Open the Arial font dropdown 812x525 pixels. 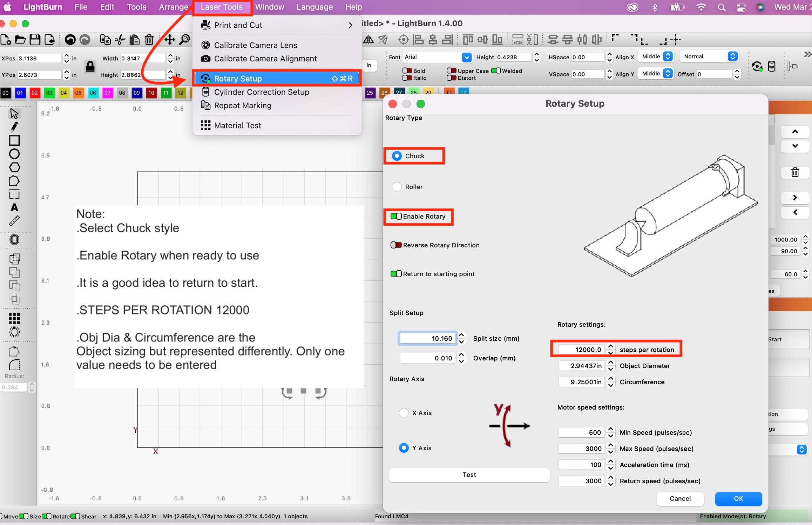coord(467,57)
